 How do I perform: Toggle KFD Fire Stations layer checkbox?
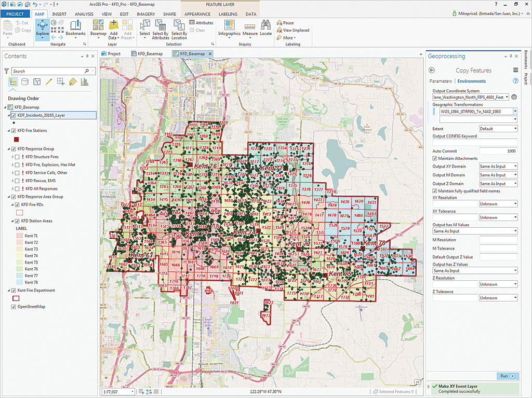point(14,131)
